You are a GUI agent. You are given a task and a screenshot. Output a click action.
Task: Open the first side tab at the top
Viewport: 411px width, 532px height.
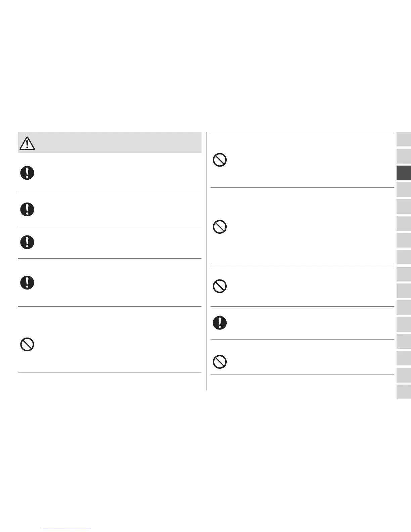pos(404,139)
